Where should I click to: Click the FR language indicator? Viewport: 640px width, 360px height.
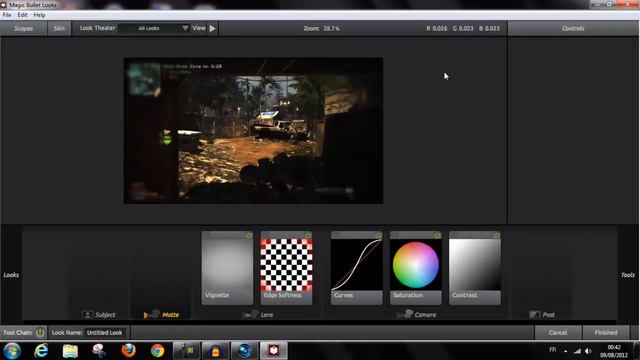click(553, 350)
